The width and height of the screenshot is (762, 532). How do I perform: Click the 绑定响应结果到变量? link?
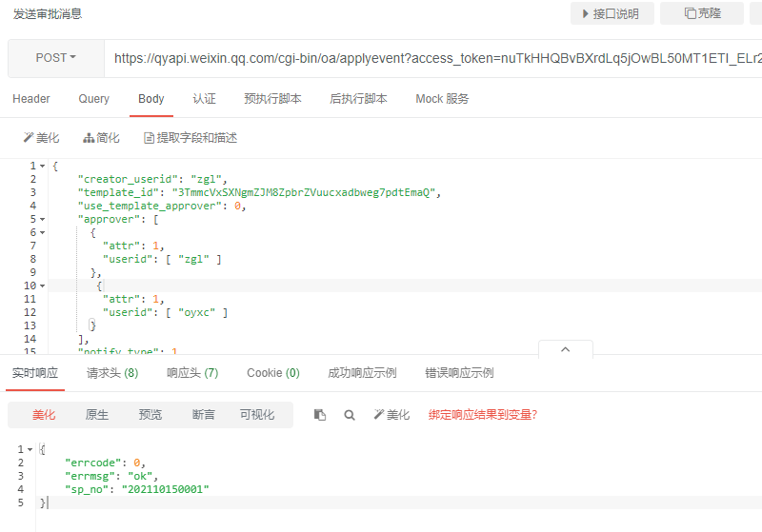(x=483, y=415)
